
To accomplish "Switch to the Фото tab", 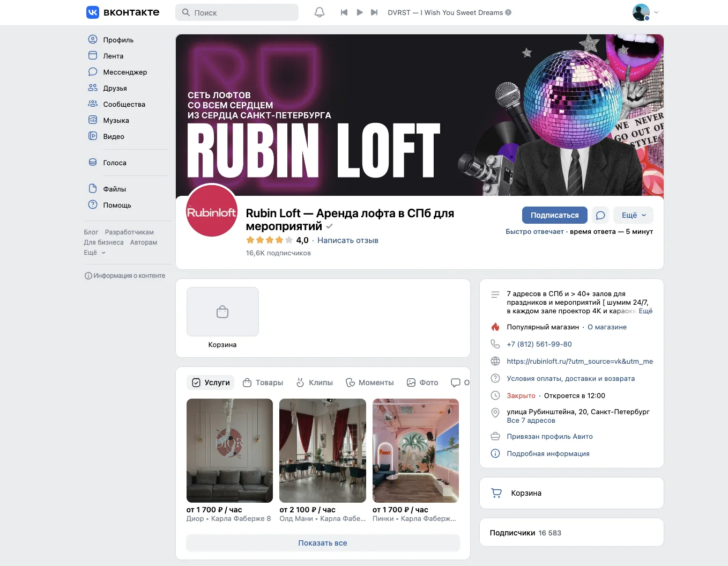I will (x=422, y=383).
